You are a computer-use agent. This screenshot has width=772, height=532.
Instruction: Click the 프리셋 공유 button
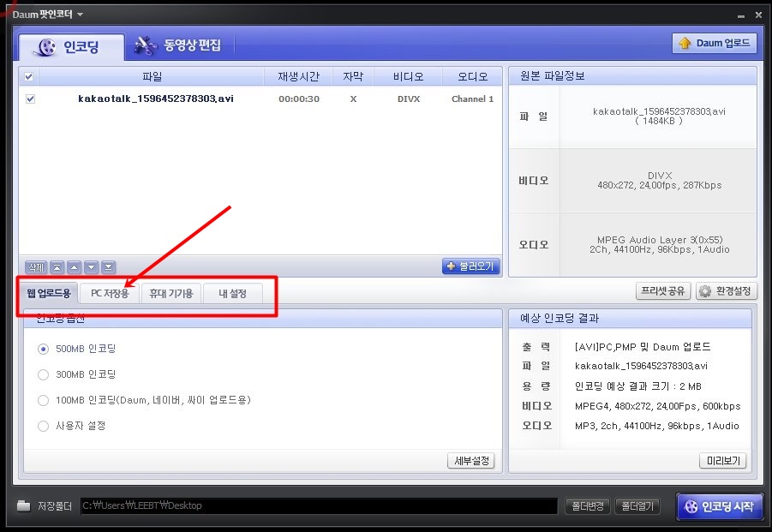[x=662, y=291]
